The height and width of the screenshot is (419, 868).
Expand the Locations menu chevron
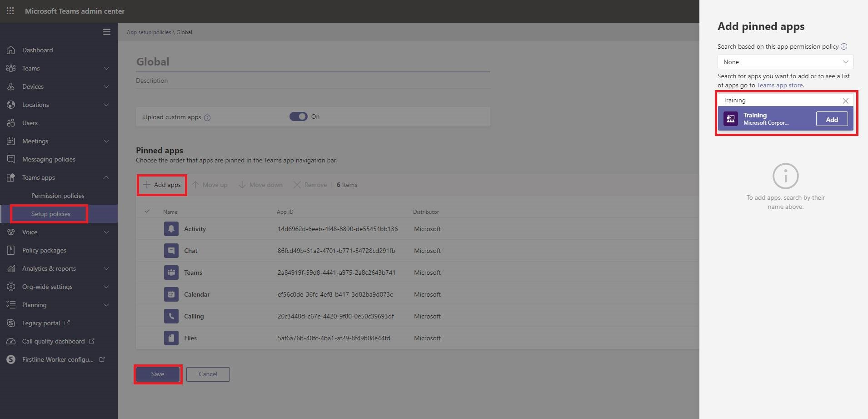pyautogui.click(x=106, y=105)
